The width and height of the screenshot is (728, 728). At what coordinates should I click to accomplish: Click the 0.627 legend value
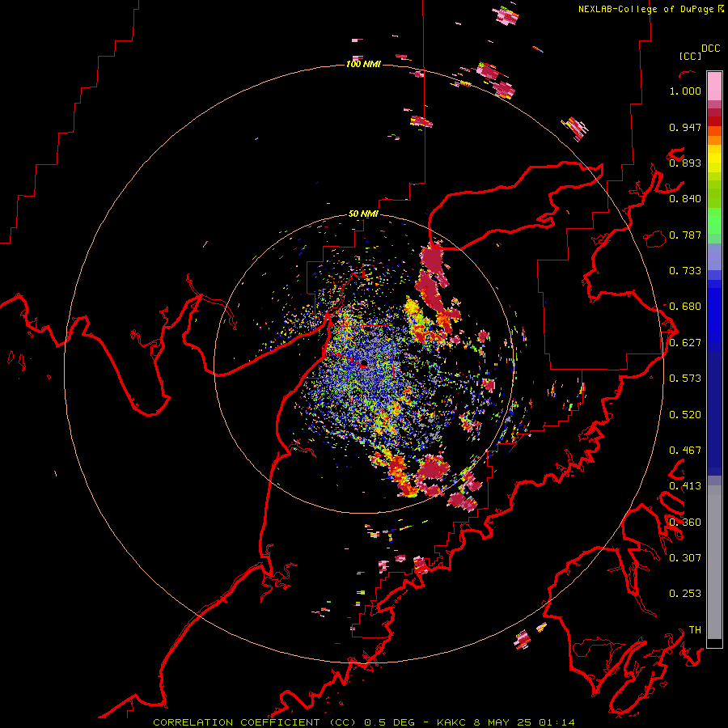tap(685, 343)
